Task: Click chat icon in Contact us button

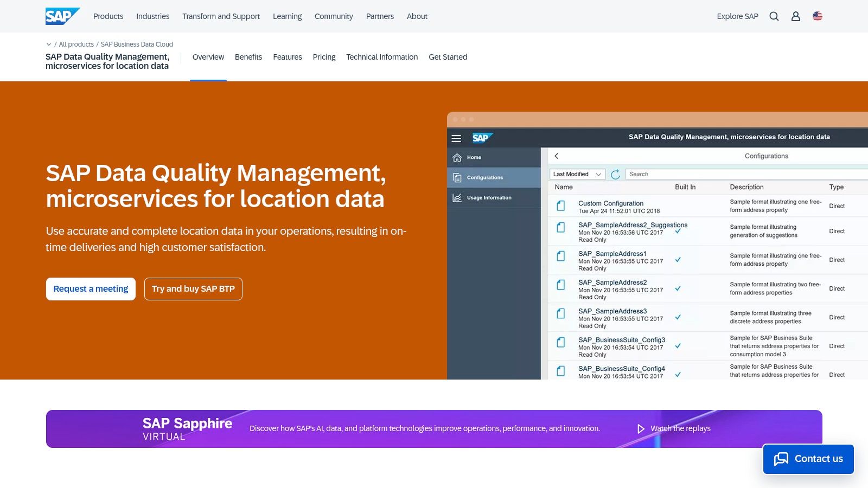Action: [x=781, y=459]
